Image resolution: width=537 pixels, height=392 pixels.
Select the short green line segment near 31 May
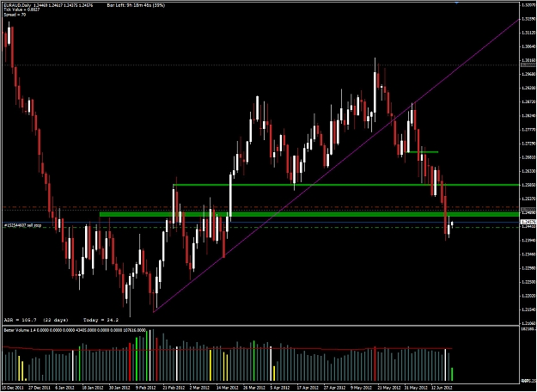422,152
